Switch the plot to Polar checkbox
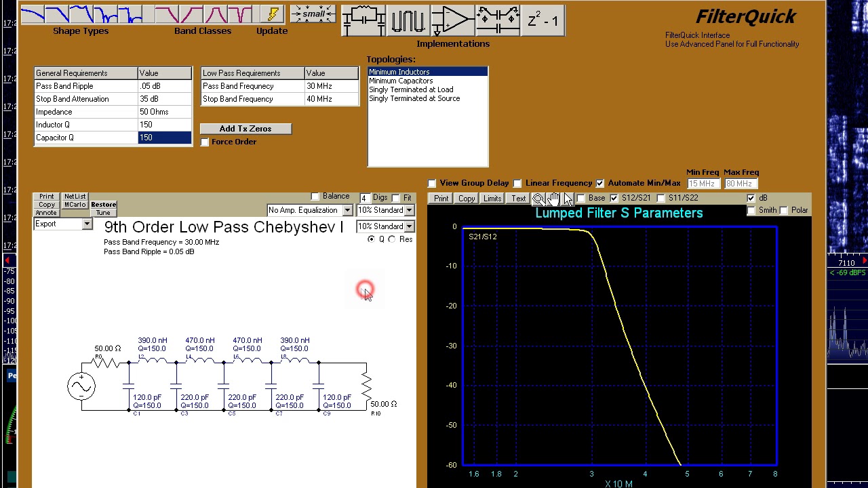 click(784, 210)
